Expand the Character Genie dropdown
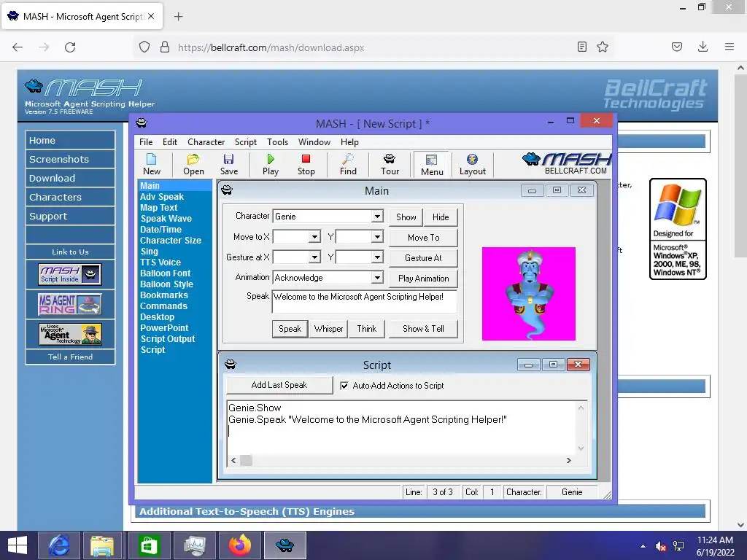 [x=377, y=216]
